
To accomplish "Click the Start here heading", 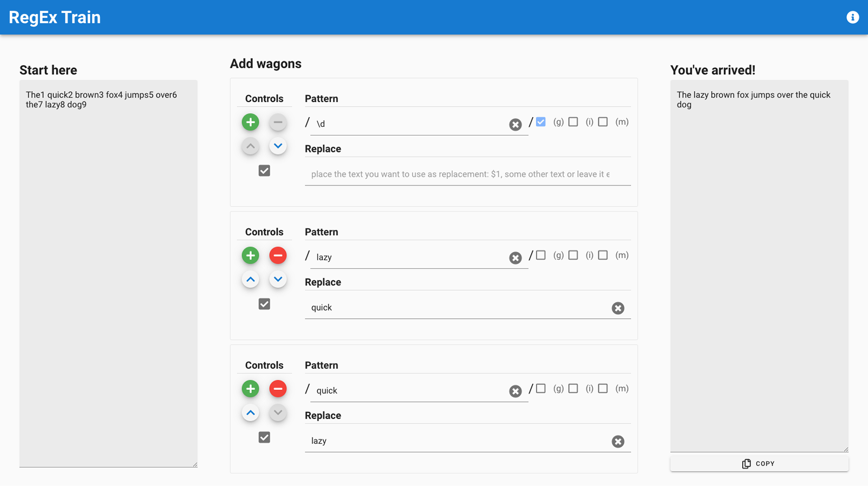I will [x=48, y=70].
